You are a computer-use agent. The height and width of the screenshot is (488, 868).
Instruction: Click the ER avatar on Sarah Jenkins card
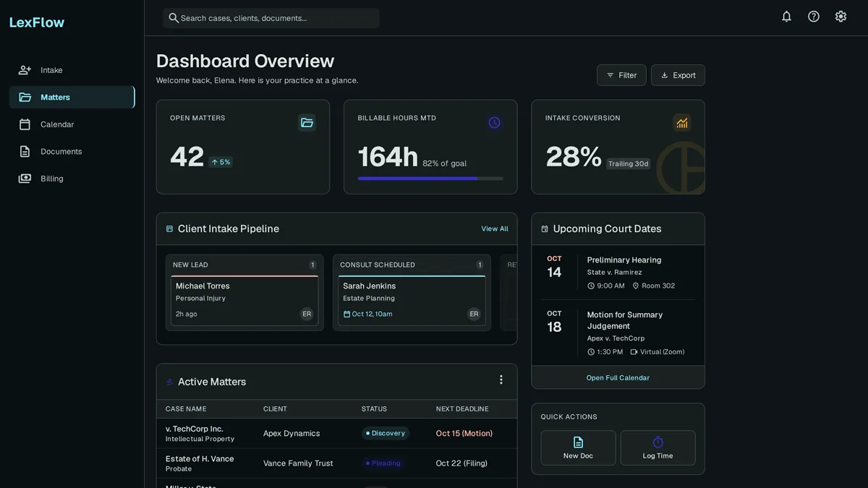(474, 314)
